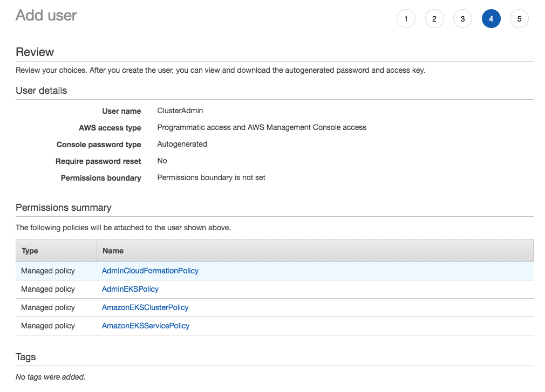
Task: Go to wizard step 1
Action: (406, 19)
